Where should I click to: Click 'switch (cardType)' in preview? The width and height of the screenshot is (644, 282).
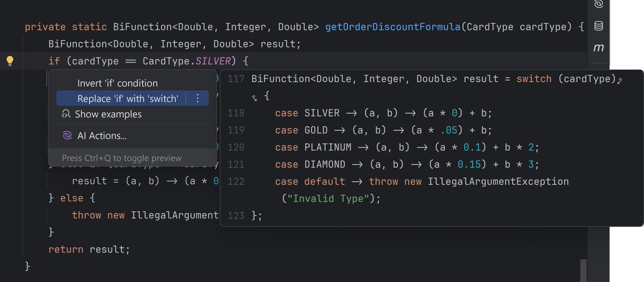coord(566,79)
